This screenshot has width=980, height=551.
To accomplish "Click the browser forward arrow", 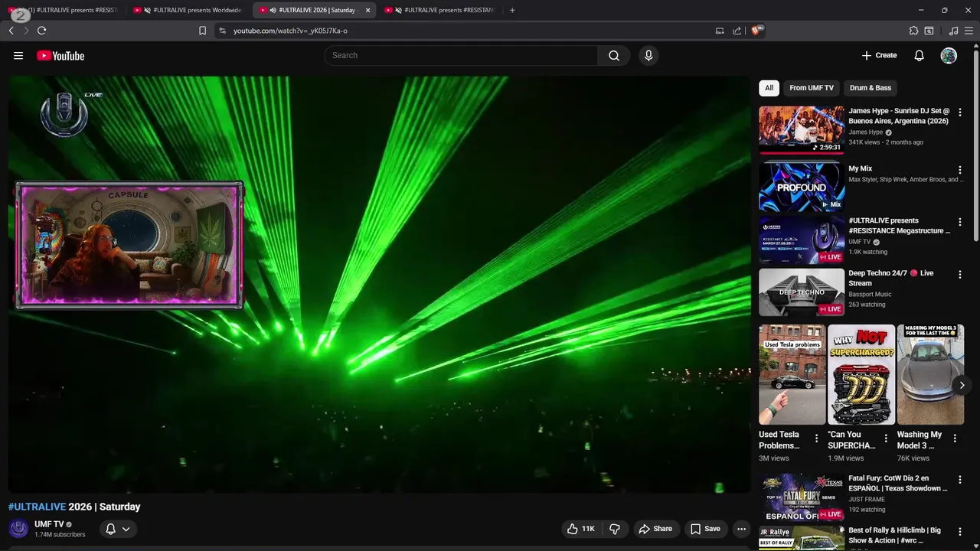I will (26, 31).
